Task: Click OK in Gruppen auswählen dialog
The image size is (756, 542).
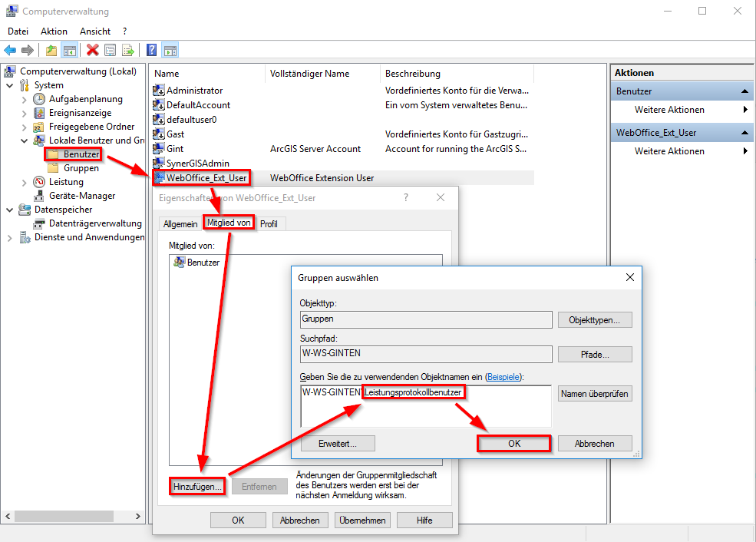Action: click(514, 443)
